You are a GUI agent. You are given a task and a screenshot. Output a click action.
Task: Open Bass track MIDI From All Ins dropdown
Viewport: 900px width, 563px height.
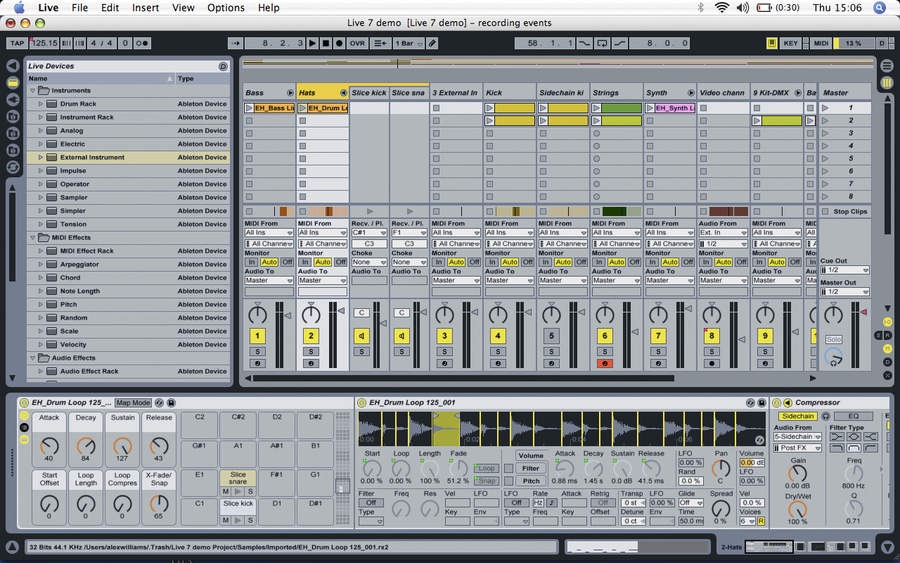(x=269, y=232)
